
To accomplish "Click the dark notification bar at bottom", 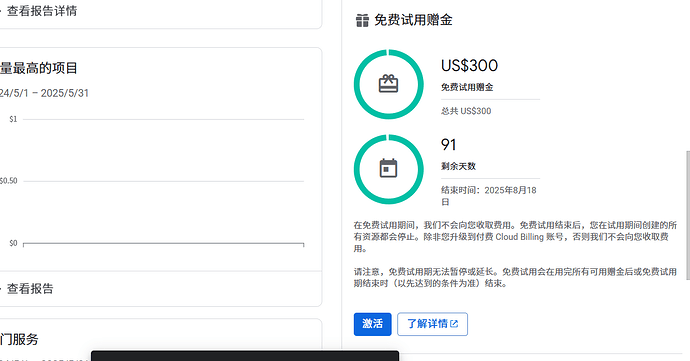I will (245, 356).
